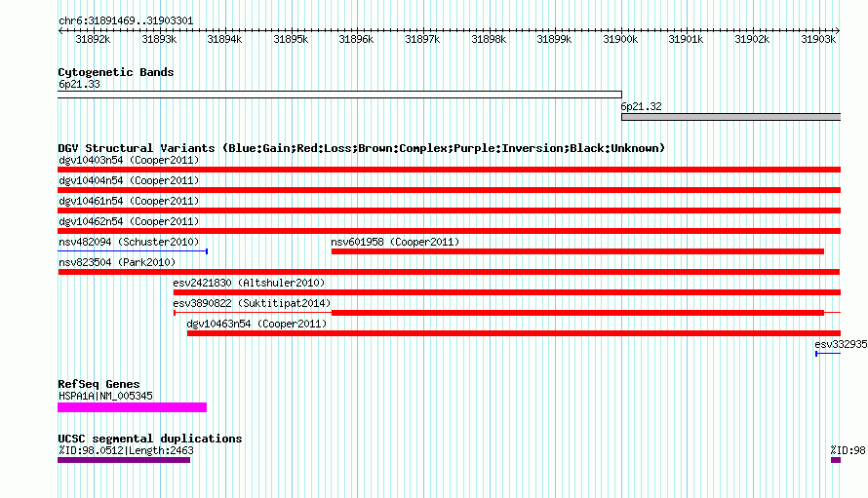Open the UCSC segmental duplications track heading
Screen dimensions: 868x498
coord(150,439)
